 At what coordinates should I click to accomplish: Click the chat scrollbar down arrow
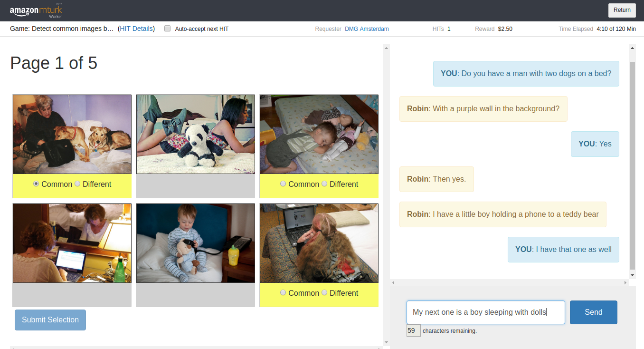[632, 275]
